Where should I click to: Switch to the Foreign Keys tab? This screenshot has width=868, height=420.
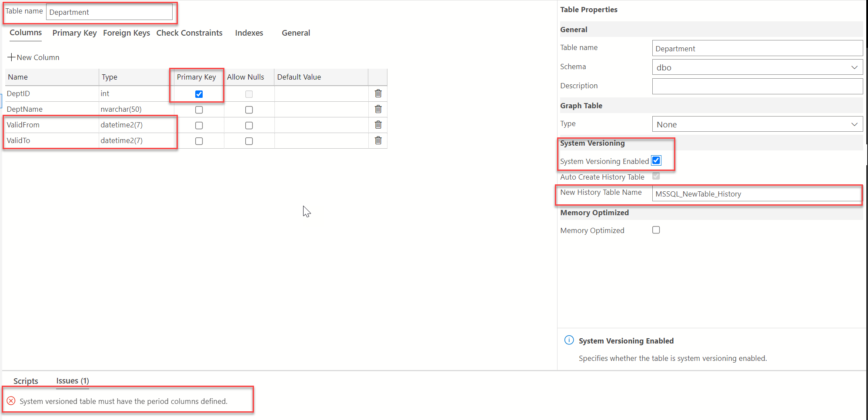pyautogui.click(x=127, y=33)
